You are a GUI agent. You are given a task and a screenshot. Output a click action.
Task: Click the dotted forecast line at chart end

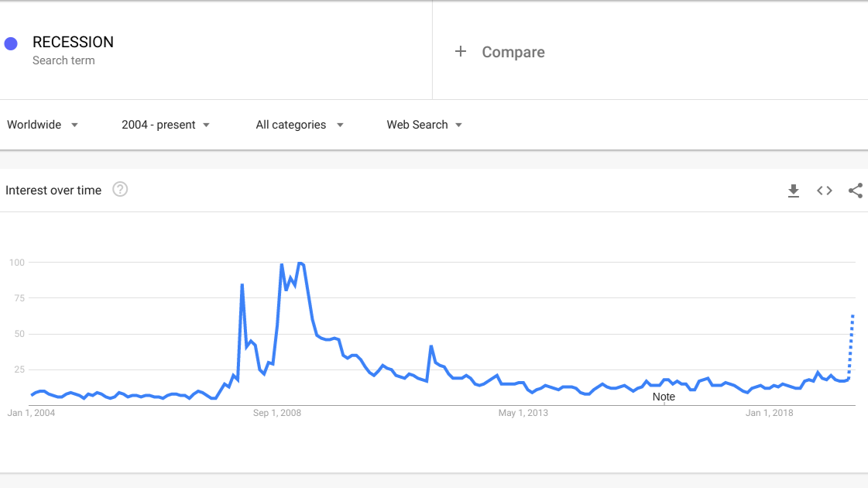click(x=852, y=346)
